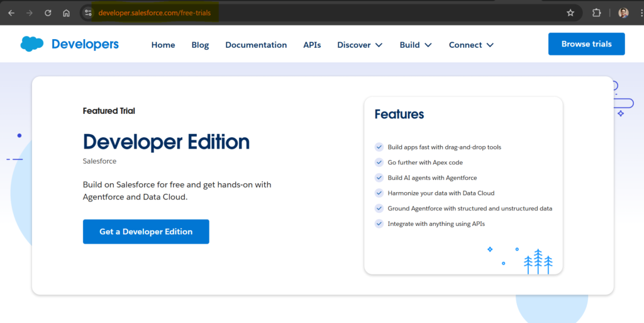Go to browser home icon

click(66, 13)
